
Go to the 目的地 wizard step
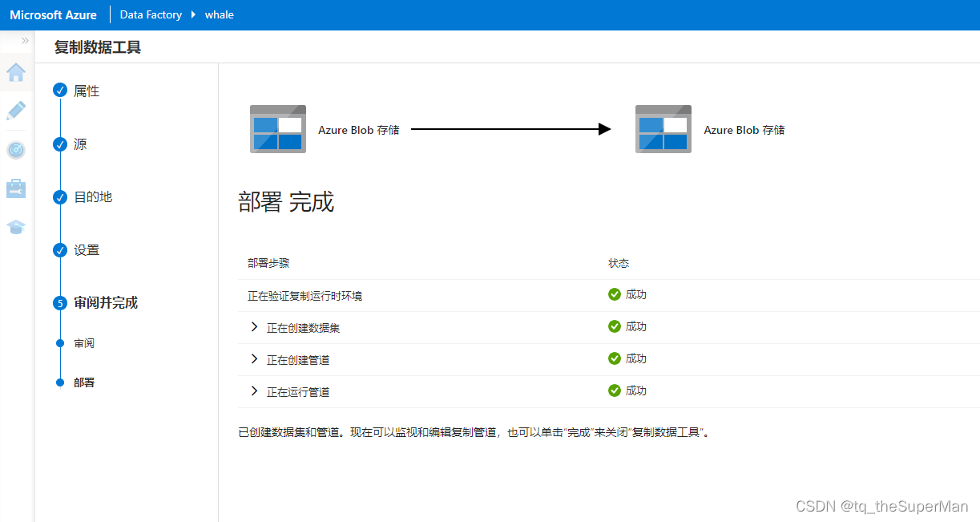(93, 197)
